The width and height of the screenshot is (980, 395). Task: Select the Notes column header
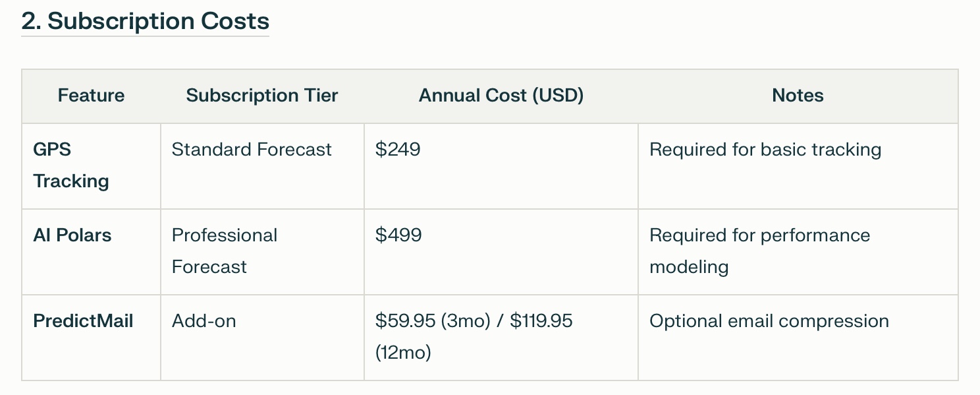(798, 96)
